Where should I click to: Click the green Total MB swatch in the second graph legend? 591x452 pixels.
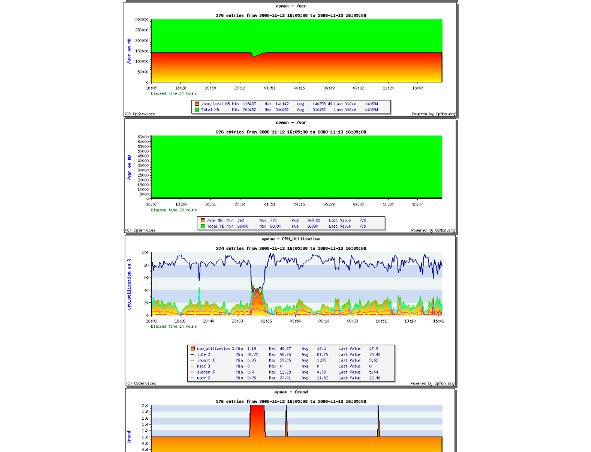[203, 226]
